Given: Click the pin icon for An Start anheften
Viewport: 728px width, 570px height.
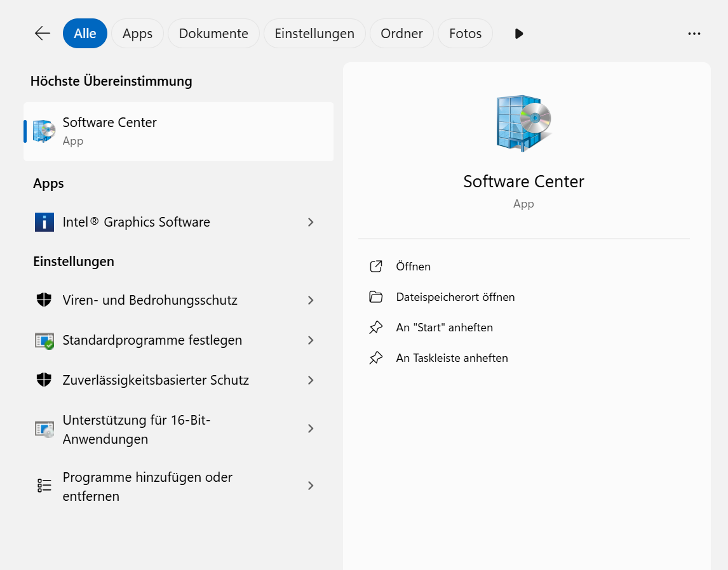Looking at the screenshot, I should (375, 328).
